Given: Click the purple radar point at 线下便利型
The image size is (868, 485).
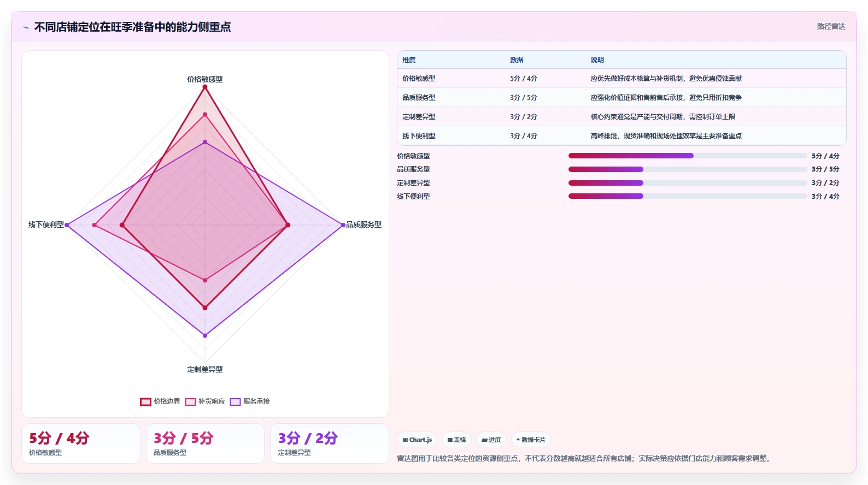Looking at the screenshot, I should (67, 225).
